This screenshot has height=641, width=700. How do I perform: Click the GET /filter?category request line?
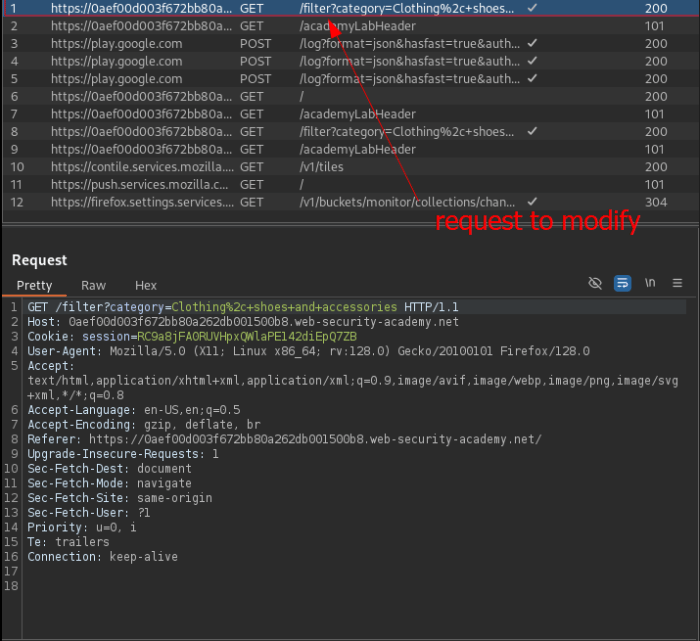click(243, 307)
